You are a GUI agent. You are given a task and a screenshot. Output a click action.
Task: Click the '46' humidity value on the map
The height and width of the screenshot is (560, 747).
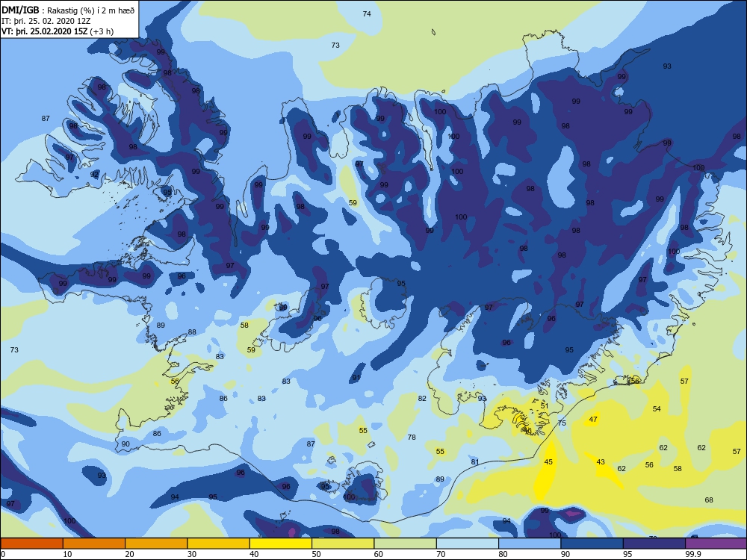coord(527,431)
